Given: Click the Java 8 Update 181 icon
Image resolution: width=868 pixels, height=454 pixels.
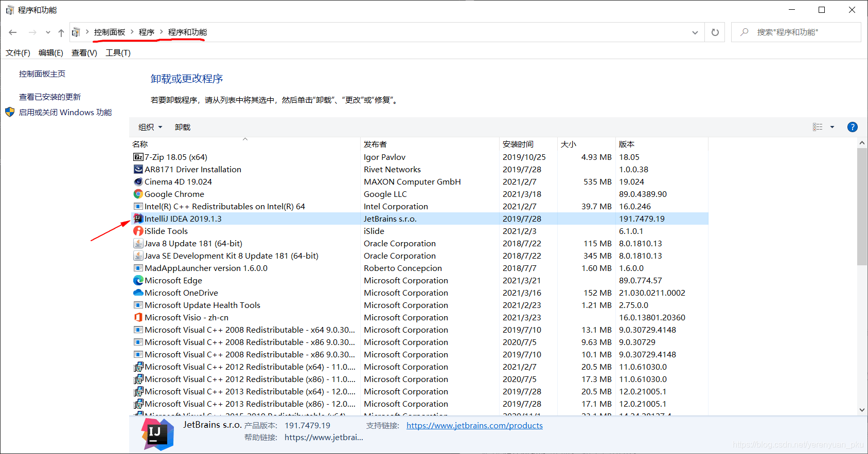Looking at the screenshot, I should (x=138, y=244).
